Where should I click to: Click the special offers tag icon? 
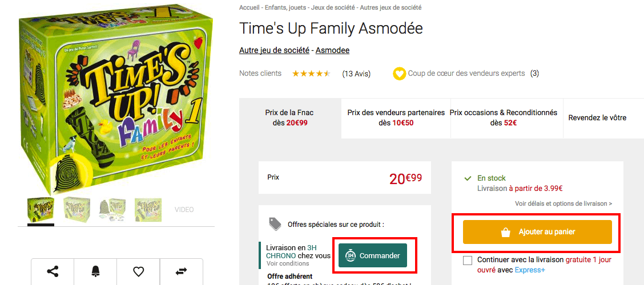(275, 224)
